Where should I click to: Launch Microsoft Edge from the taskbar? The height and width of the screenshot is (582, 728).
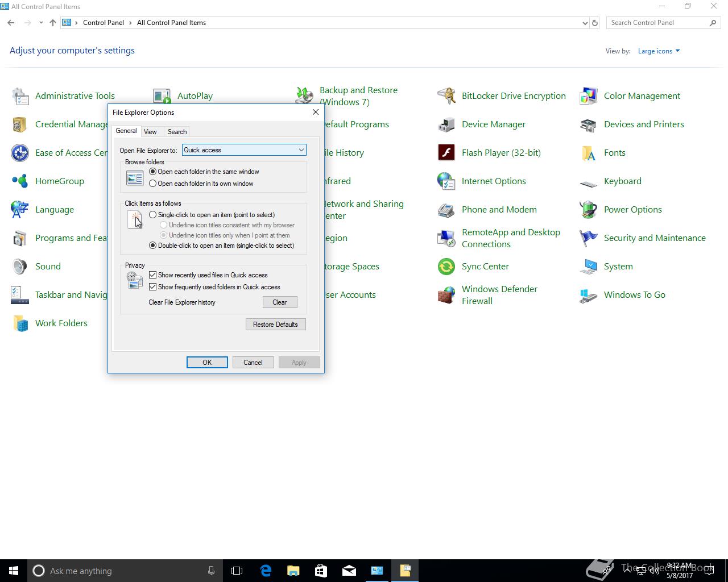266,571
